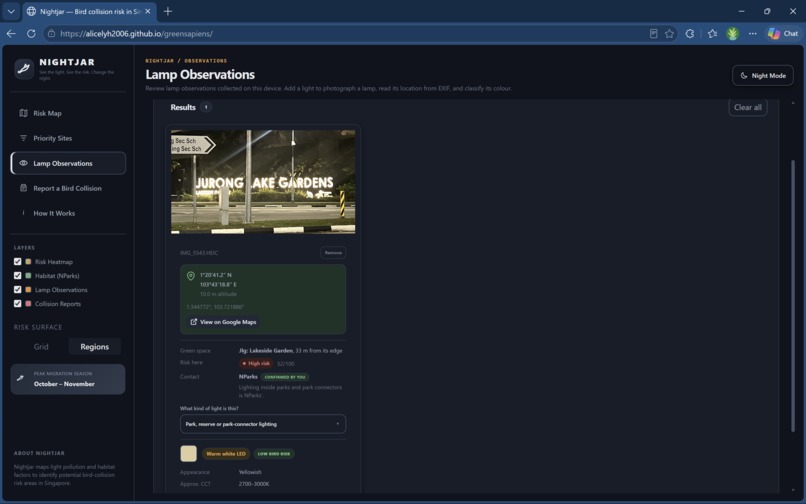The width and height of the screenshot is (806, 504).
Task: Open browser settings and more menu
Action: (x=753, y=33)
